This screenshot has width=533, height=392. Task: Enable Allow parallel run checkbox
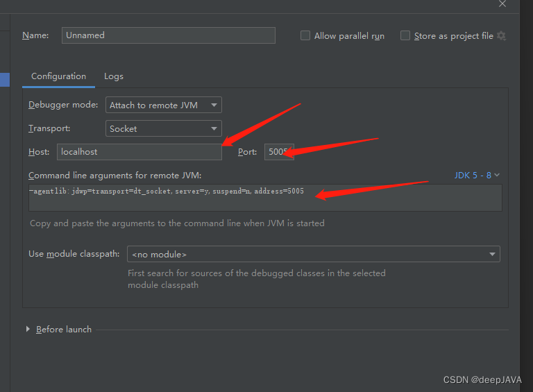305,35
